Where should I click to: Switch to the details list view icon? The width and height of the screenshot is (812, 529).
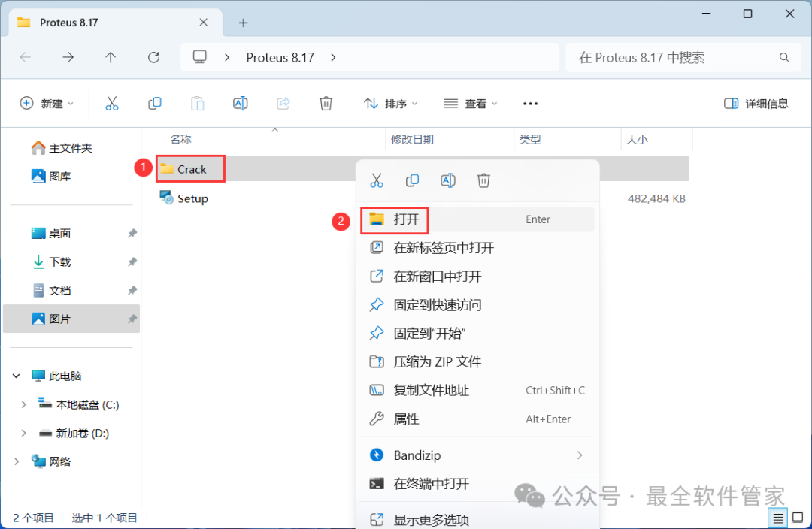[x=778, y=518]
